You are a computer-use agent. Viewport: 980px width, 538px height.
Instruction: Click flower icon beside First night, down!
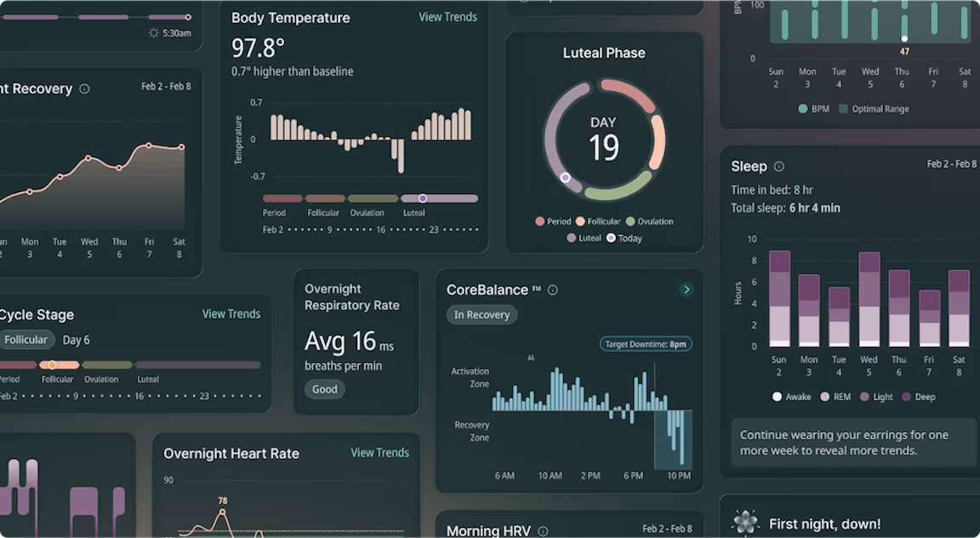745,523
